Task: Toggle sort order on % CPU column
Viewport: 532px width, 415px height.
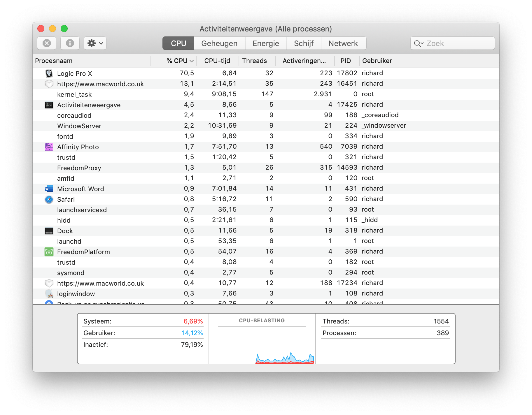Action: (174, 61)
